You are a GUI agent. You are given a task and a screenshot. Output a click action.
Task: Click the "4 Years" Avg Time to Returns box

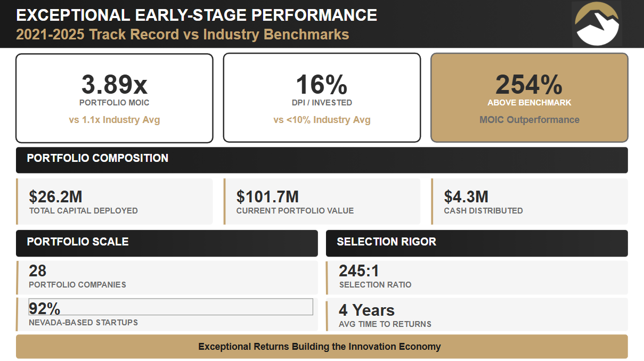tap(477, 315)
